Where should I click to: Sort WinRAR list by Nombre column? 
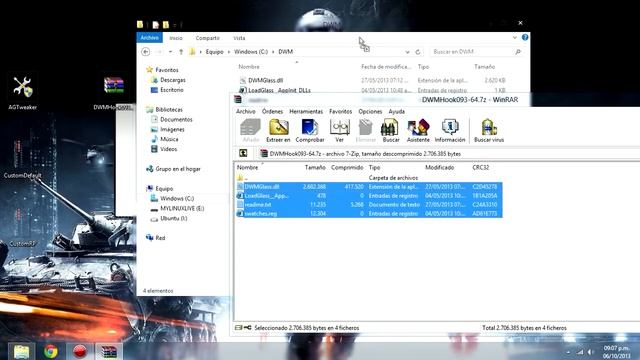coord(247,167)
